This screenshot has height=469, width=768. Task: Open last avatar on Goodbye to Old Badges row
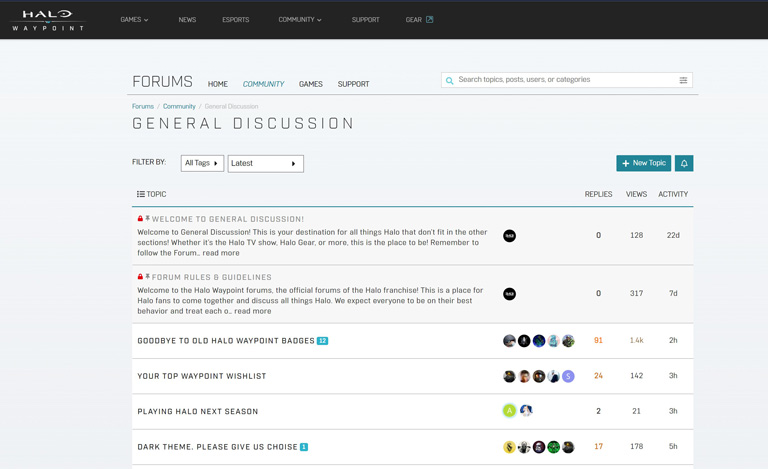tap(568, 341)
